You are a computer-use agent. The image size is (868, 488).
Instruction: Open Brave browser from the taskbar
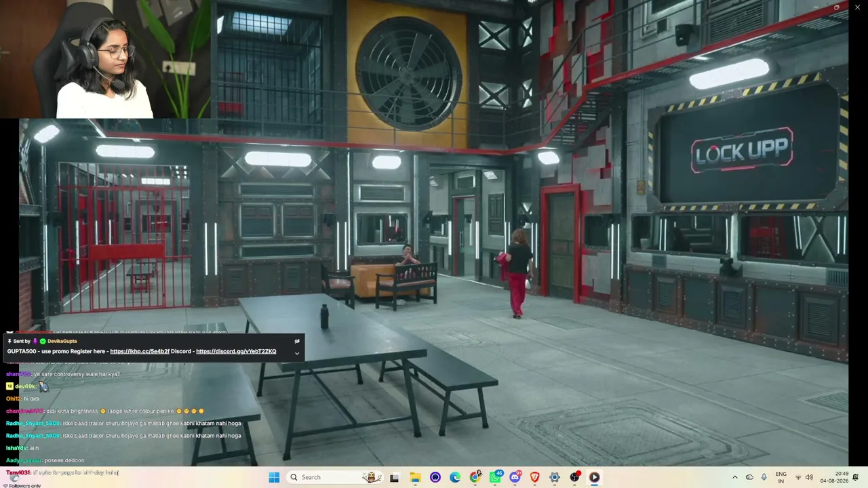click(x=534, y=477)
